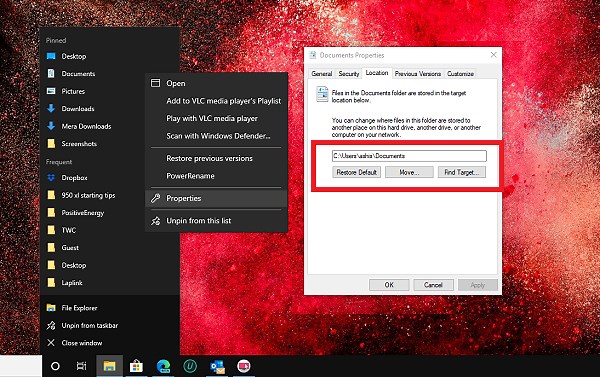The width and height of the screenshot is (600, 377).
Task: Open the pinned Screenshots folder
Action: 110,144
